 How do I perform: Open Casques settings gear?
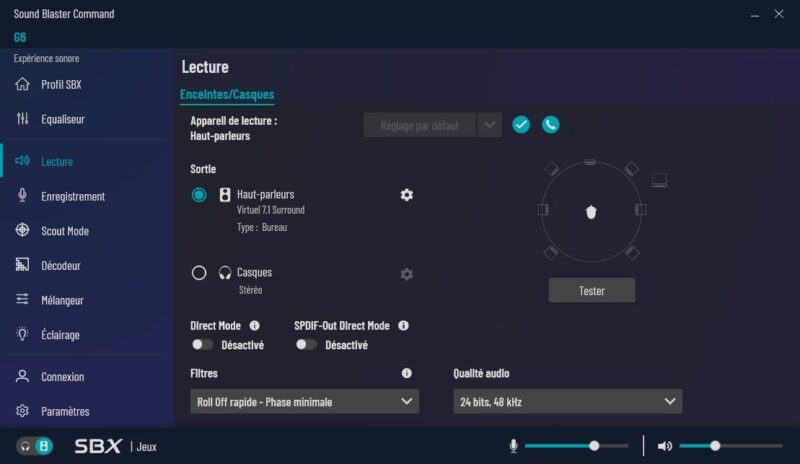[407, 274]
